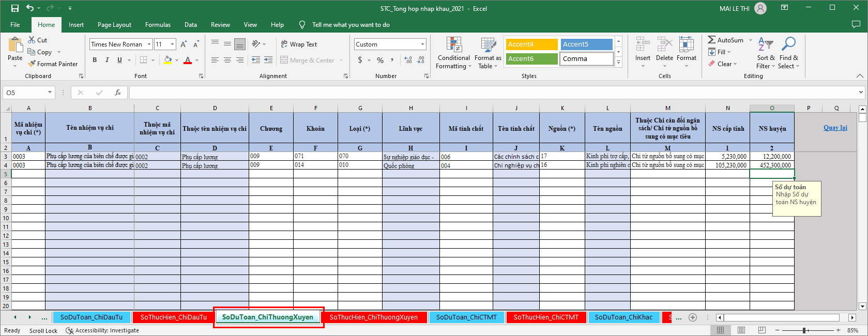Open the Times New Roman font dropdown
Viewport: 868px width, 336px height.
pyautogui.click(x=149, y=44)
